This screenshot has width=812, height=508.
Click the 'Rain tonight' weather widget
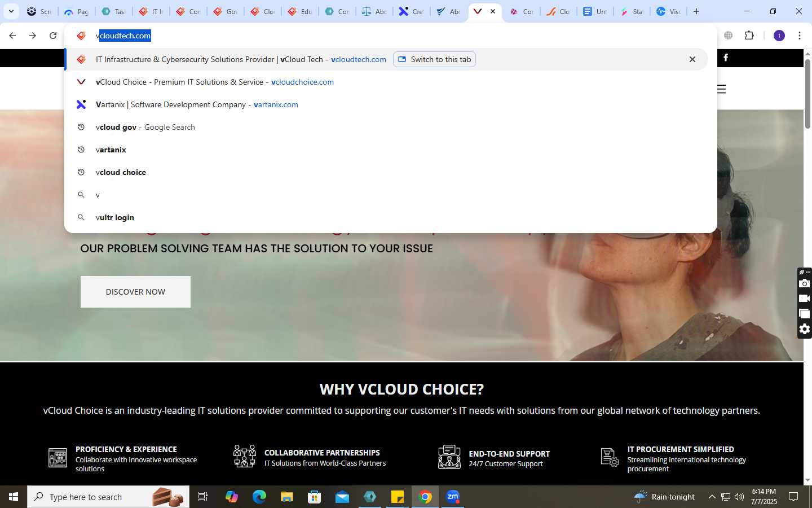click(x=665, y=497)
